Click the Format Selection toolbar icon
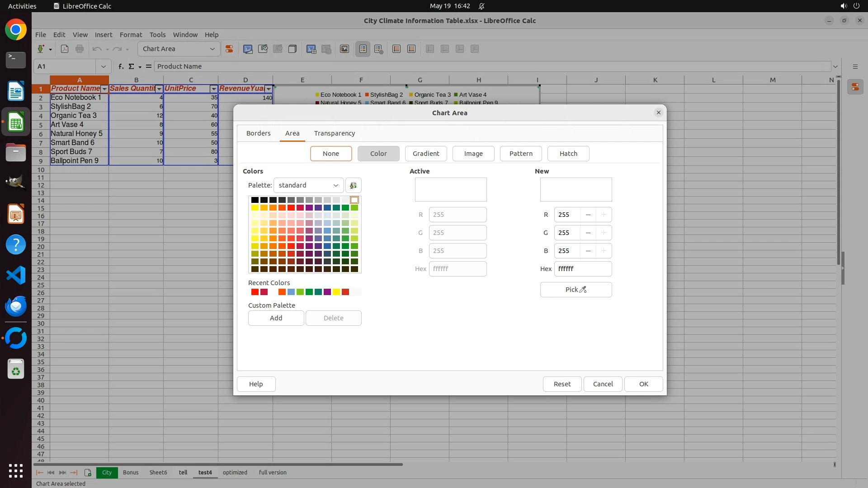This screenshot has height=488, width=868. pyautogui.click(x=229, y=49)
